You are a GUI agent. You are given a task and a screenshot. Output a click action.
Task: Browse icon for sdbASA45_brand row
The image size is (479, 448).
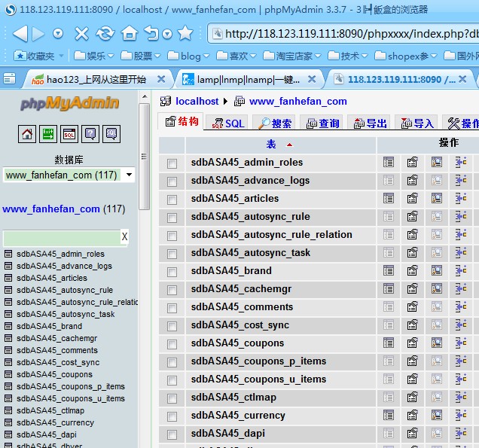389,270
